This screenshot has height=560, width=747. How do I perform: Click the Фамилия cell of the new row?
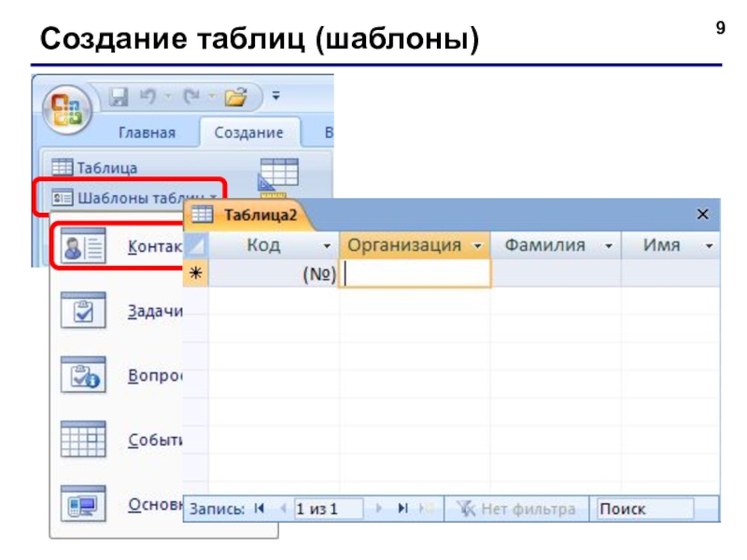[556, 273]
